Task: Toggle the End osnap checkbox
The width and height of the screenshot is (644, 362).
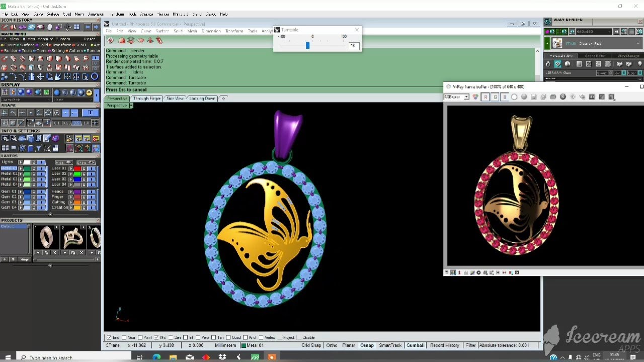Action: (x=109, y=337)
